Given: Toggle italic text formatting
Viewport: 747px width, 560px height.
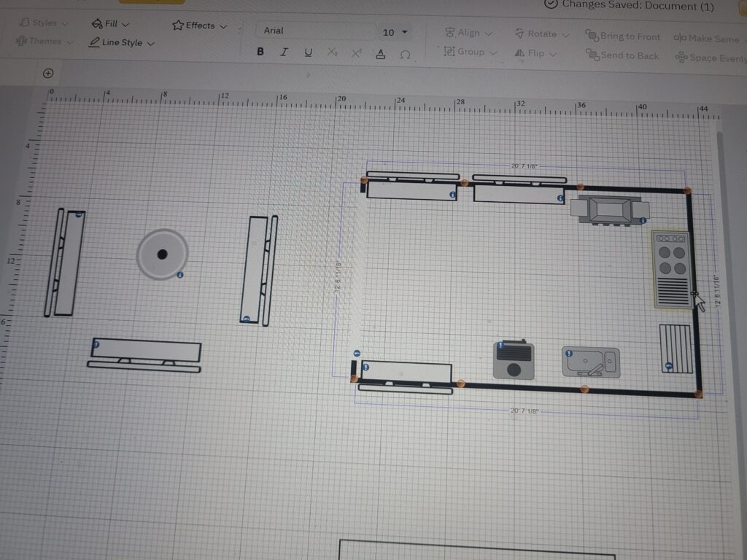Looking at the screenshot, I should pyautogui.click(x=284, y=52).
